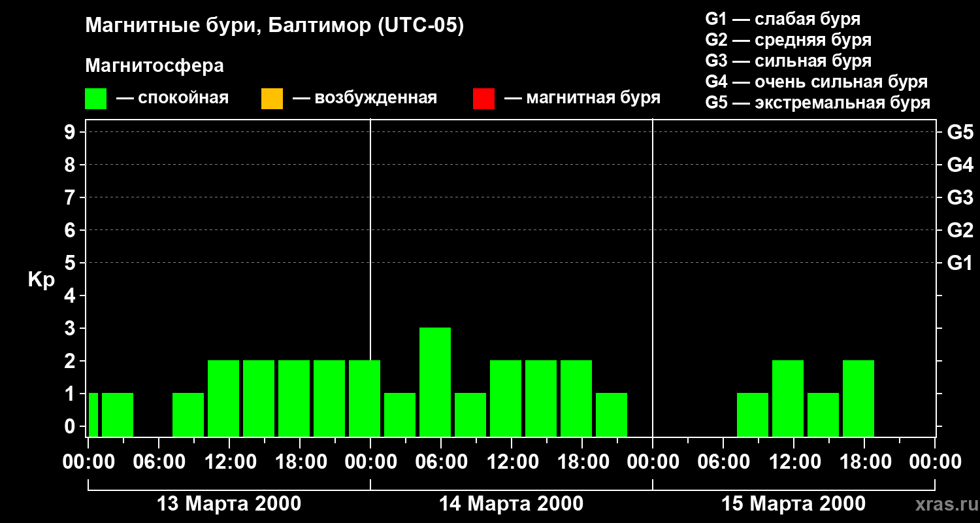Click the green calm magnetosphere legend swatch
980x523 pixels.
pos(95,99)
